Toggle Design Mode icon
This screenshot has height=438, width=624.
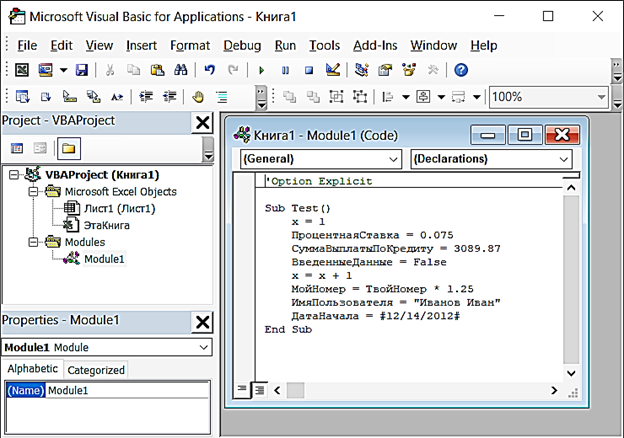[x=333, y=70]
